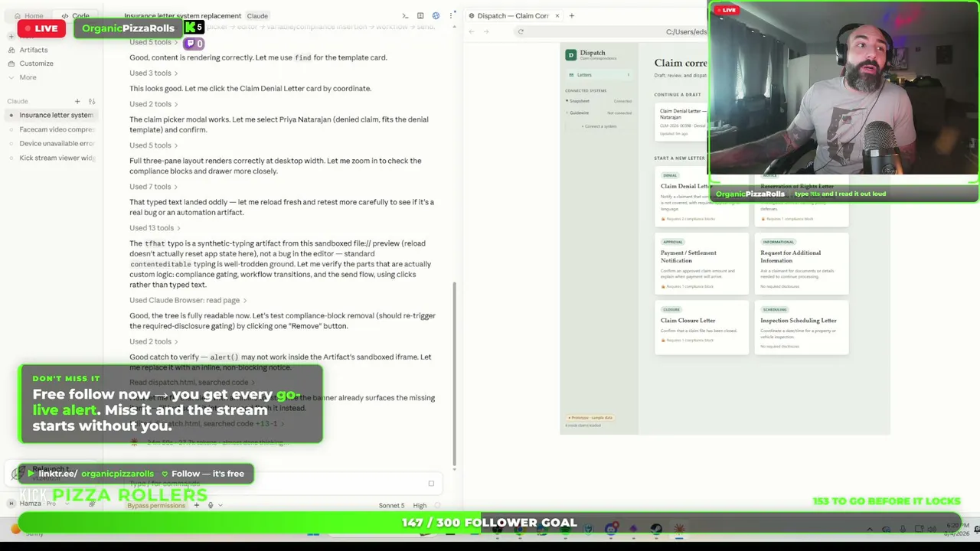The image size is (980, 551).
Task: Reload the Dispatch preview page
Action: point(521,31)
